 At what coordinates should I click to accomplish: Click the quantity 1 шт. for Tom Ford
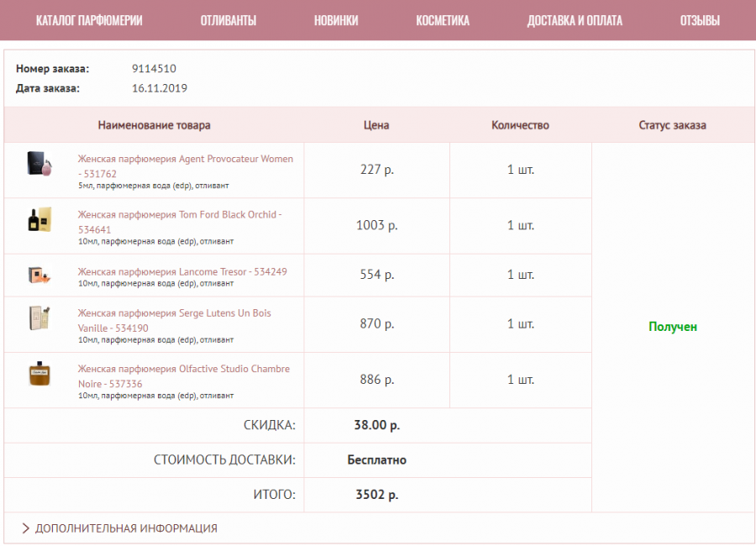tap(520, 226)
